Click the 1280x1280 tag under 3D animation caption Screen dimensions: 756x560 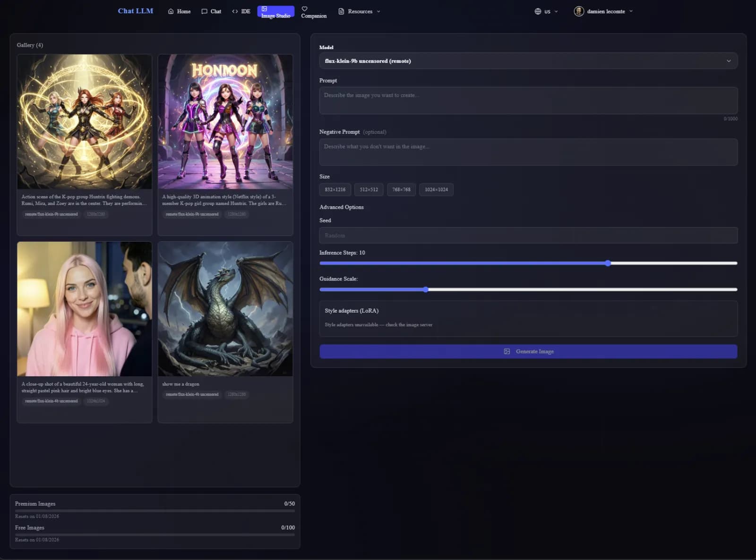[237, 214]
